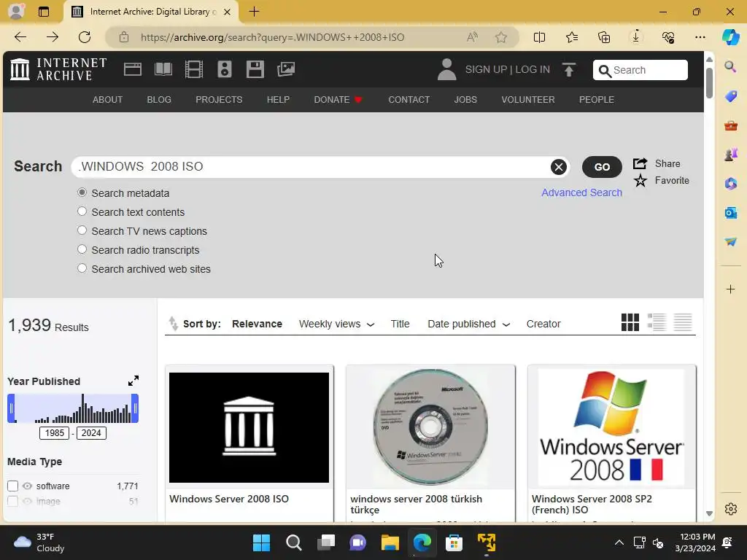
Task: Open the Images icon in header
Action: 286,69
